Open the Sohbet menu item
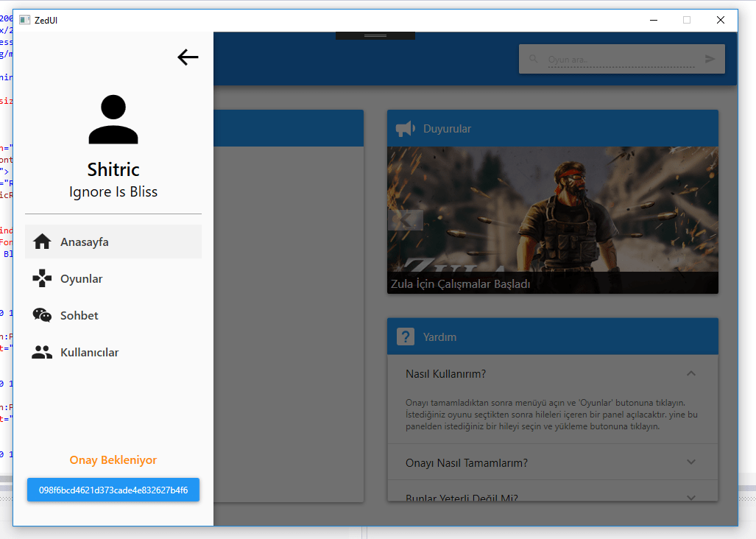This screenshot has width=756, height=539. pyautogui.click(x=113, y=315)
